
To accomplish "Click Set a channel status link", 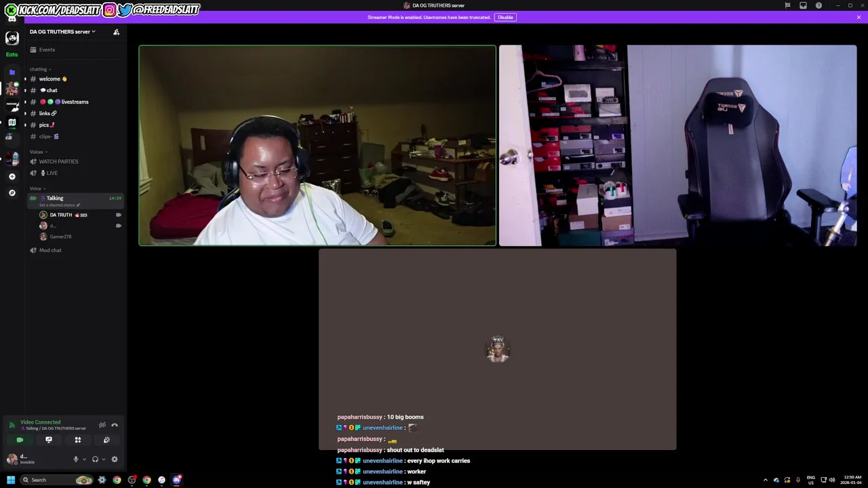I will 59,205.
